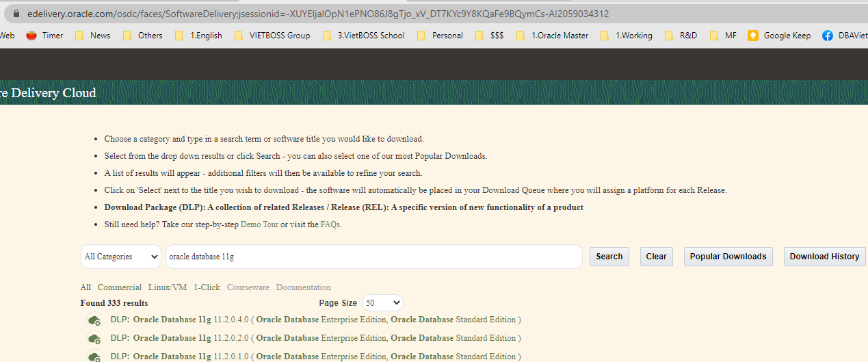Click cloud download icon for 11.2.0.4.0

(94, 320)
